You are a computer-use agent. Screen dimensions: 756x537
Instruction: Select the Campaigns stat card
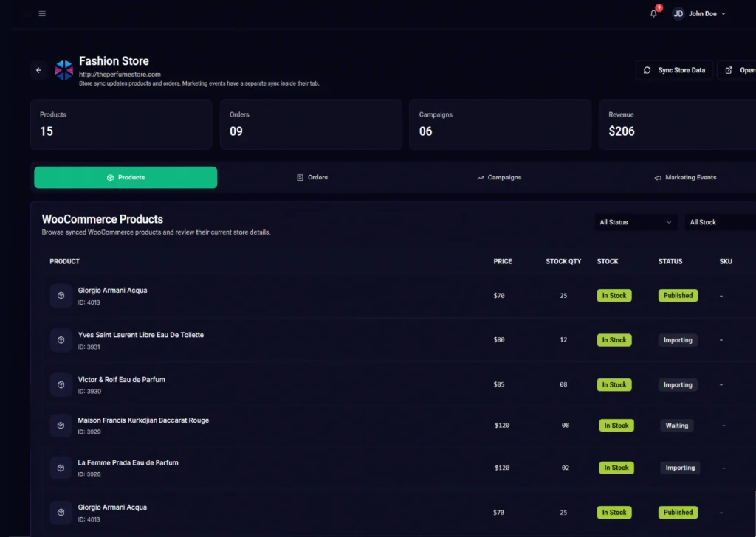pyautogui.click(x=500, y=125)
